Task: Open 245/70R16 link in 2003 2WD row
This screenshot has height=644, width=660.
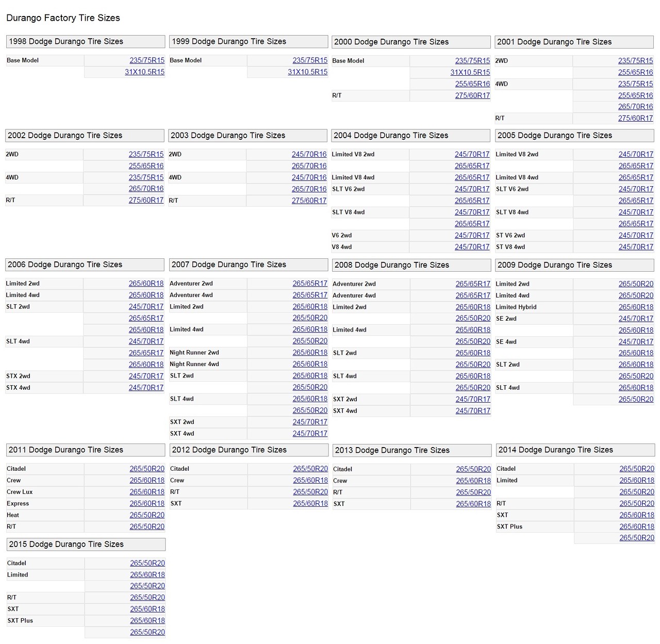Action: coord(309,154)
